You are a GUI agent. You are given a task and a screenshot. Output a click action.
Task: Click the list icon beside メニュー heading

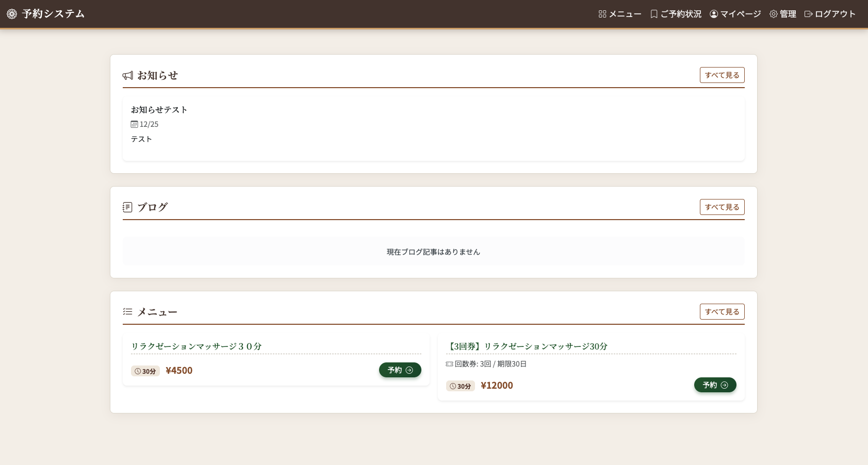point(127,312)
